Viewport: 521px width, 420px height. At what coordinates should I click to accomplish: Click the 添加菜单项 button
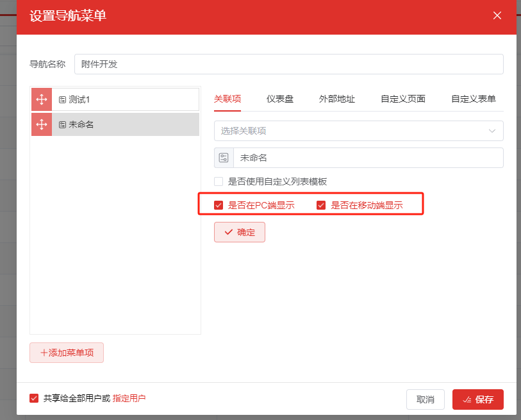click(x=67, y=353)
